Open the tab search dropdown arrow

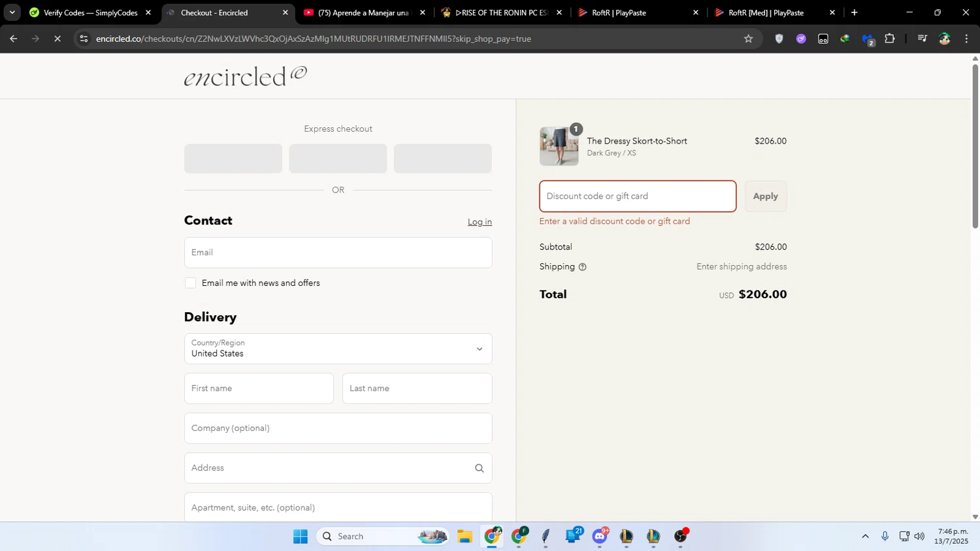(12, 12)
